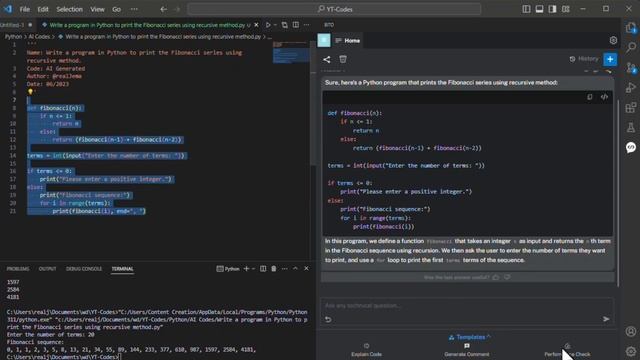Share the chat conversation
This screenshot has width=640, height=360.
point(327,60)
